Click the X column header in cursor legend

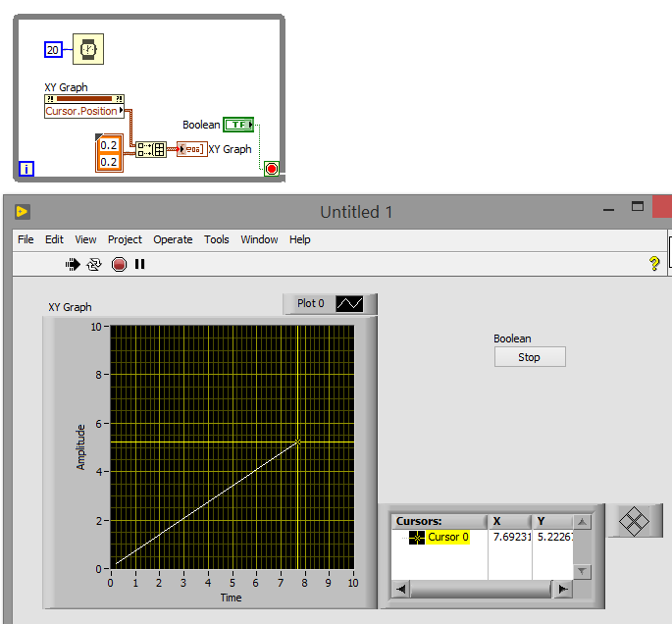click(510, 522)
